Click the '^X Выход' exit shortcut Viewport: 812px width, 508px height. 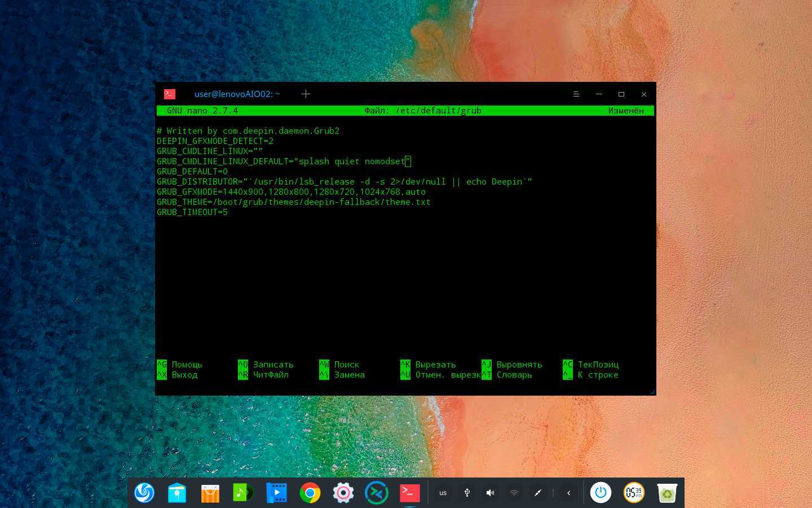tap(177, 375)
